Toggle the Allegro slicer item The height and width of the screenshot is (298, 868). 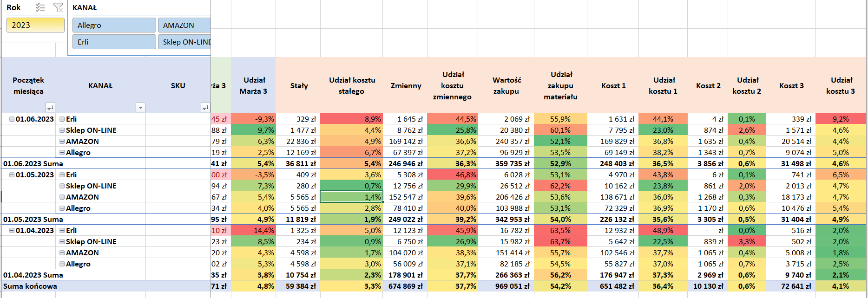pyautogui.click(x=114, y=25)
